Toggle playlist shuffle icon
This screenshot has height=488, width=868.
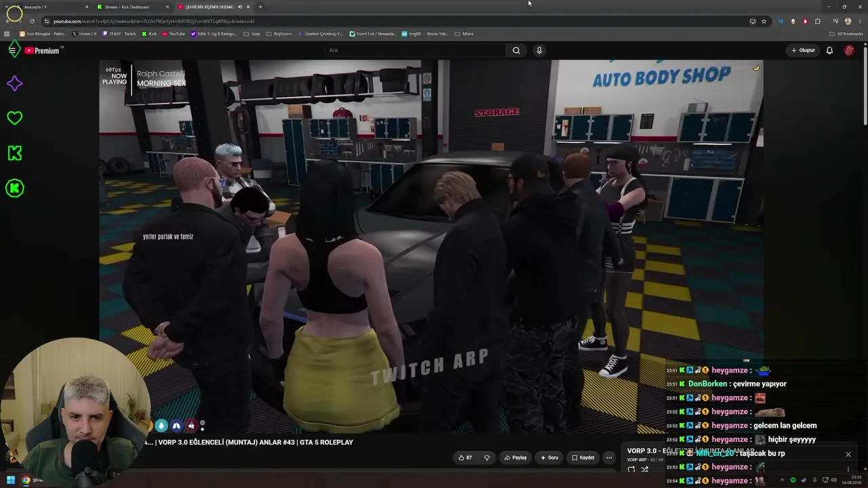click(645, 469)
